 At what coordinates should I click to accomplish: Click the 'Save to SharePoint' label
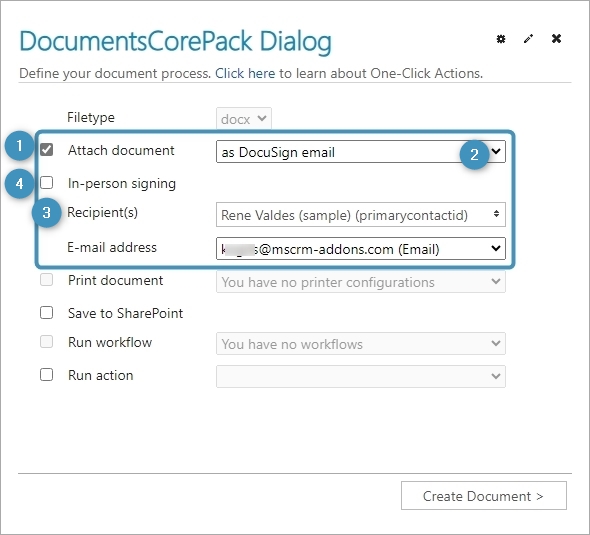click(x=125, y=313)
